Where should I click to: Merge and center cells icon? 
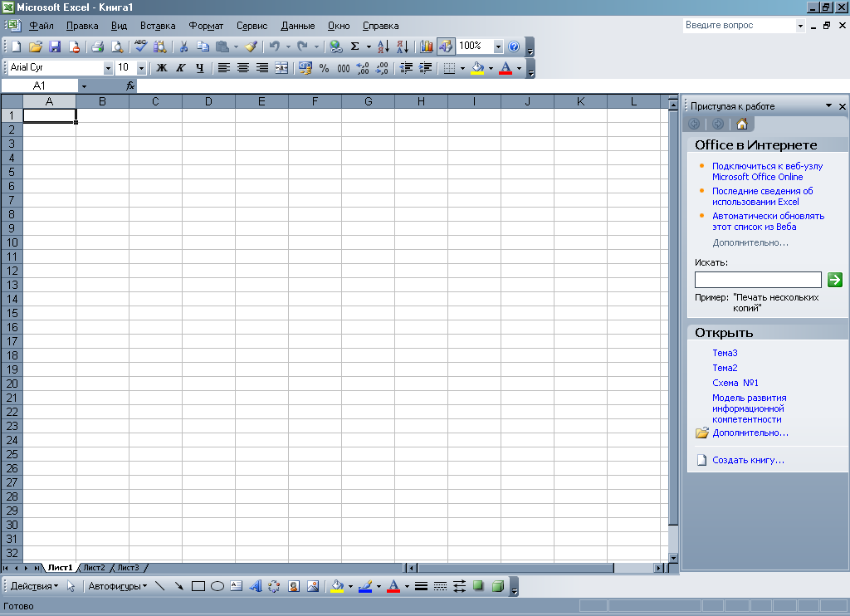tap(281, 68)
